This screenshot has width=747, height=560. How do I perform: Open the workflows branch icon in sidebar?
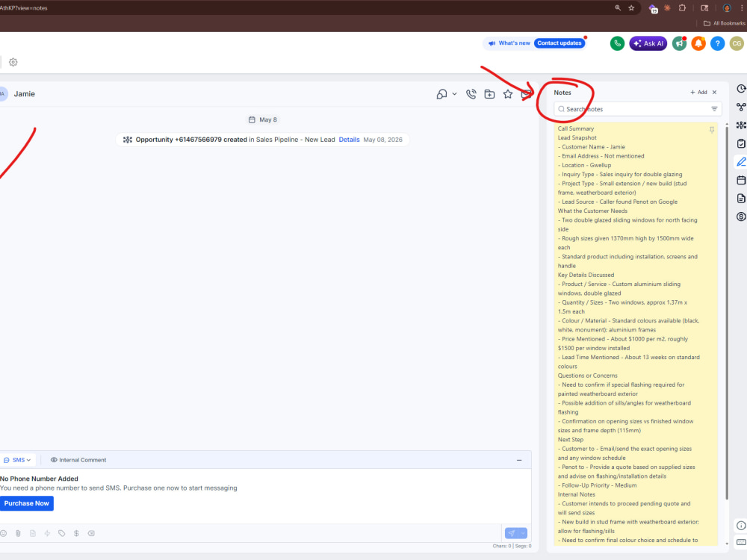741,107
